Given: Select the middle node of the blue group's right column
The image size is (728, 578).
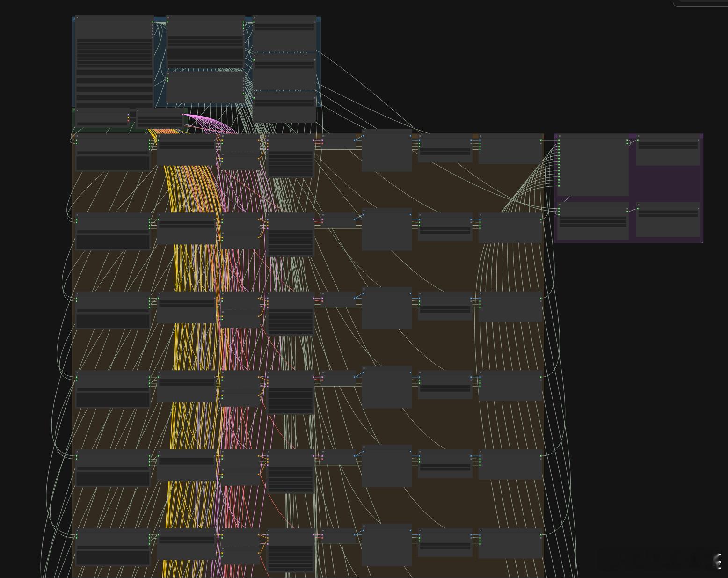Looking at the screenshot, I should point(284,72).
